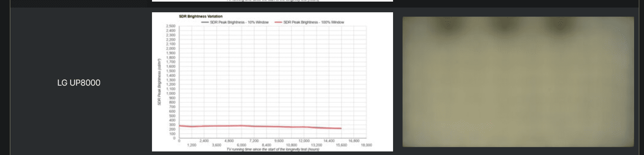
Task: Click the 'TV running time' axis caption
Action: click(x=273, y=149)
